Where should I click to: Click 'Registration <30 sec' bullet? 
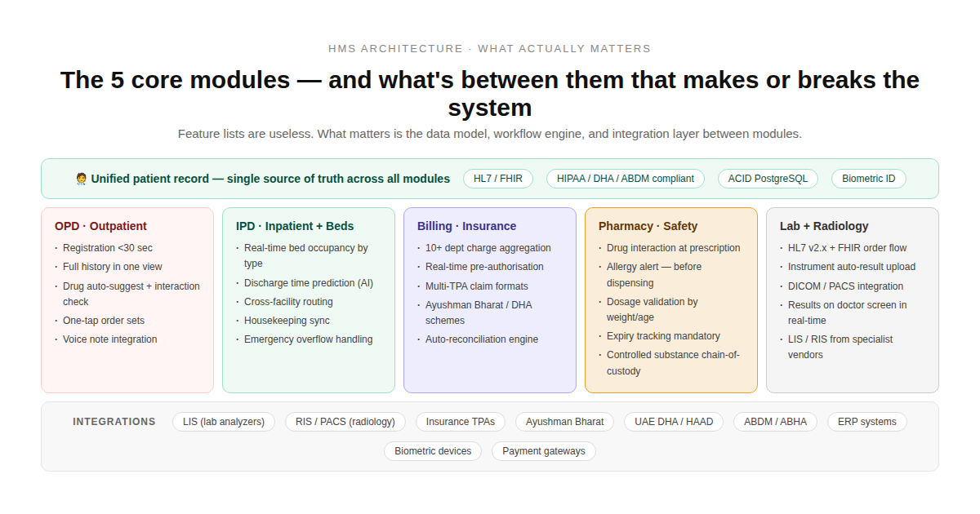tap(108, 248)
